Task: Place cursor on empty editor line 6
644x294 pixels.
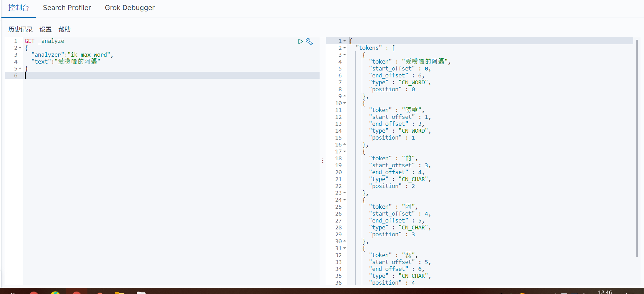Action: (x=172, y=75)
